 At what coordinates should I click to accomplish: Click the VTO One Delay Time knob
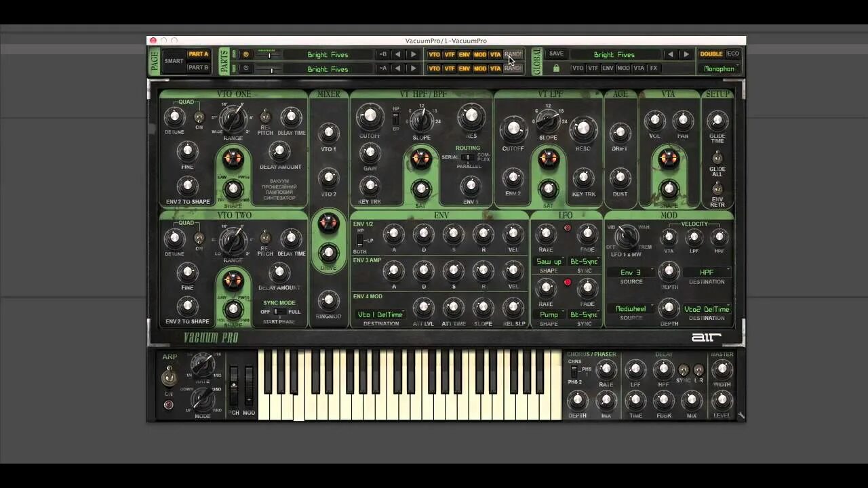291,117
